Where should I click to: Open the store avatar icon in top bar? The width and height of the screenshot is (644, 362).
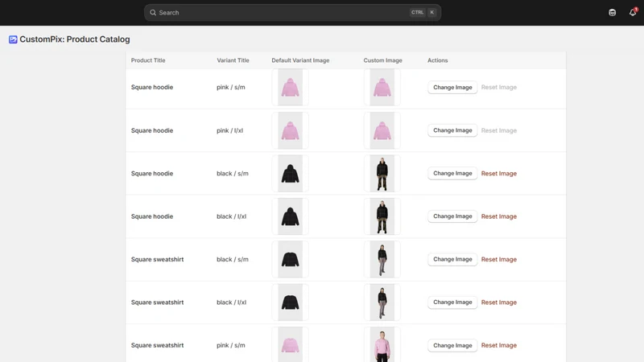point(613,12)
